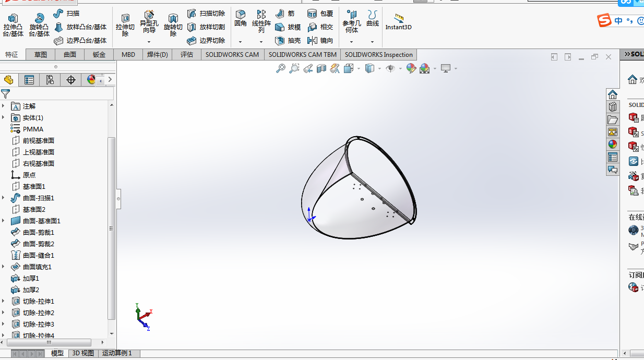This screenshot has height=360, width=644.
Task: Toggle the Section View icon
Action: [x=321, y=68]
